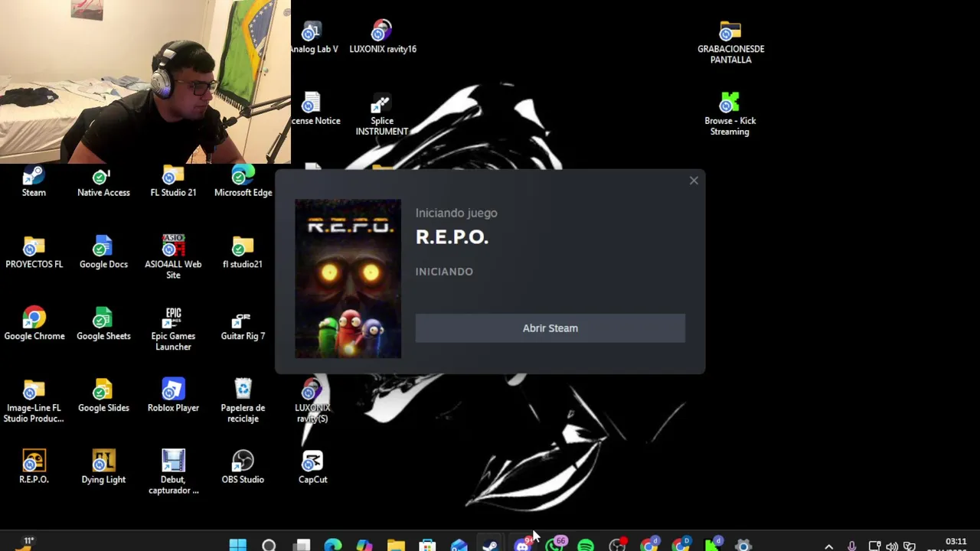Open Microsoft Edge from the taskbar
This screenshot has height=551, width=980.
(333, 546)
